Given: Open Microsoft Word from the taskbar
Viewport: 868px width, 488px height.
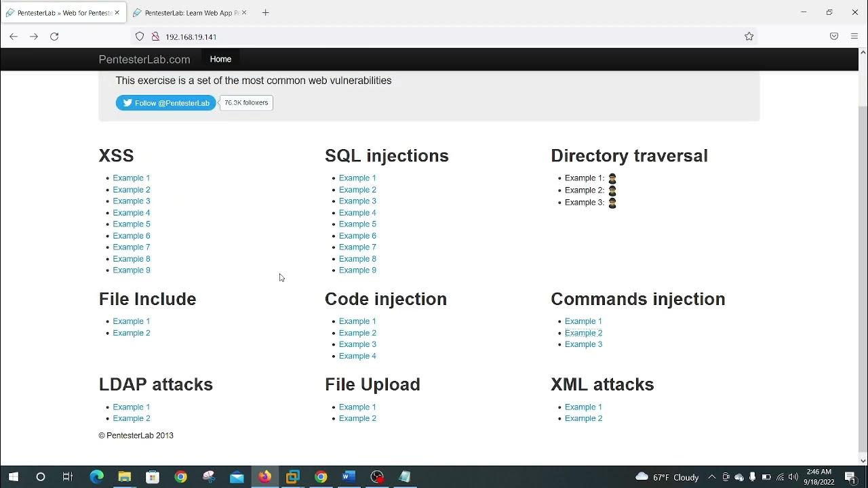Looking at the screenshot, I should pyautogui.click(x=349, y=476).
